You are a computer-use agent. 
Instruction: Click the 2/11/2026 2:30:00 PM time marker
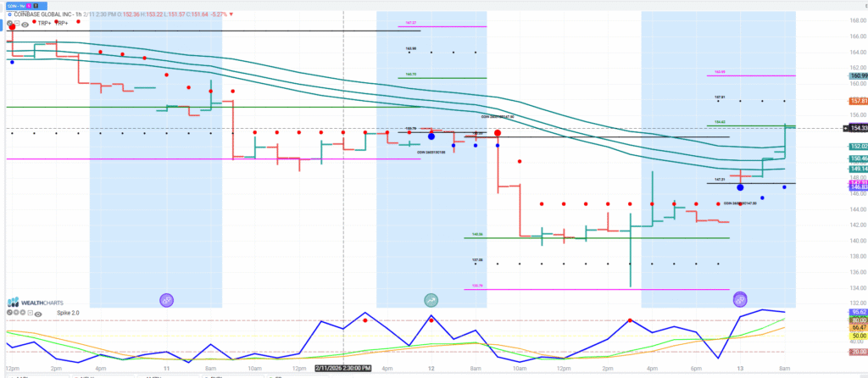click(x=343, y=368)
